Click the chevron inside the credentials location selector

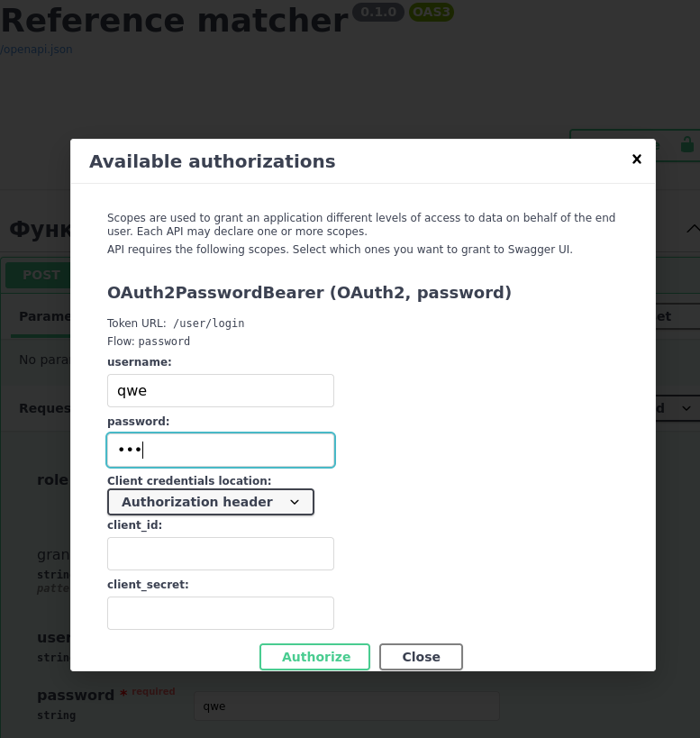click(295, 502)
